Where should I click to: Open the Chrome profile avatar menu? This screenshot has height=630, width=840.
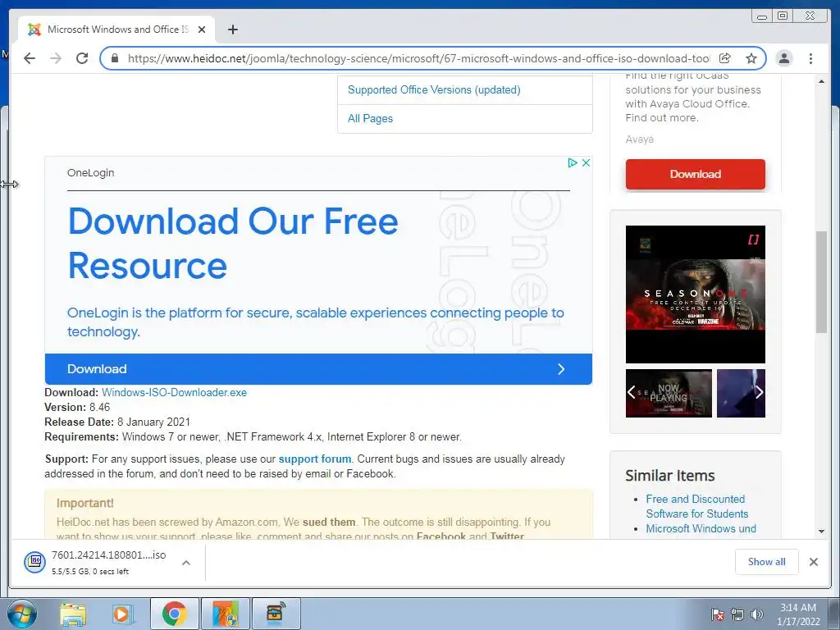(783, 58)
